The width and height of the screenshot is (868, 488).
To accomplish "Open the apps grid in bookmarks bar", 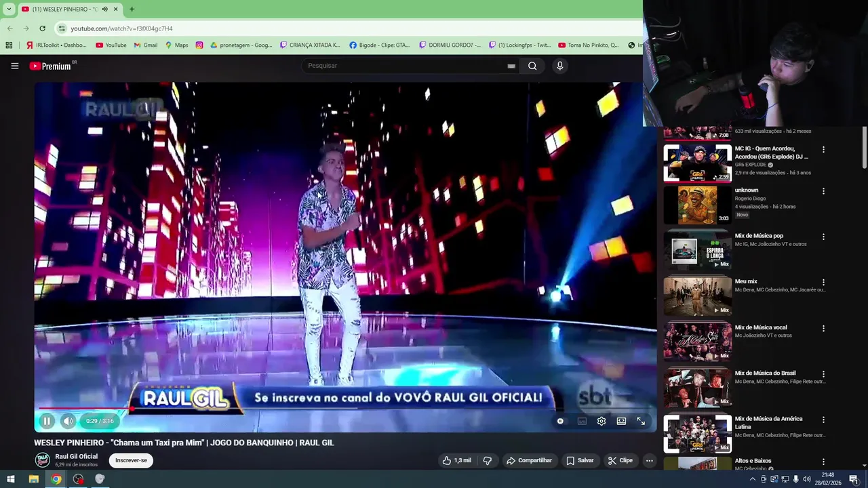I will 9,45.
